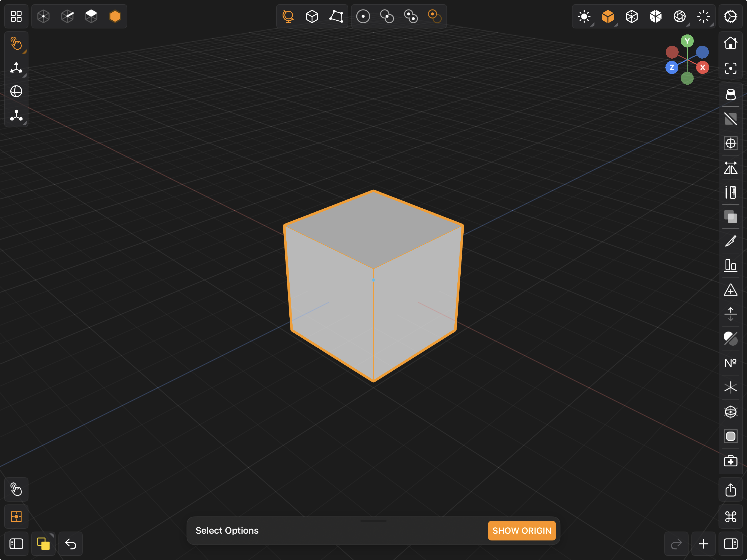Click the green Y axis gizmo ball
This screenshot has width=747, height=560.
(687, 41)
